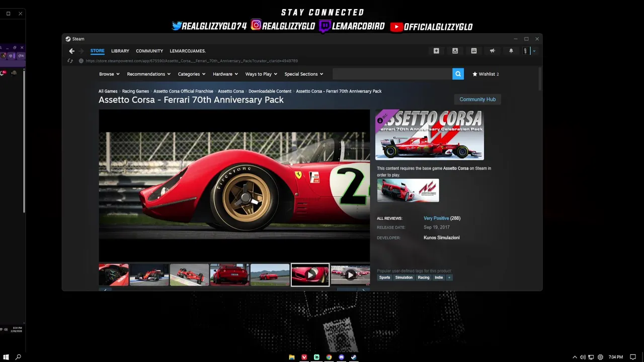Click the Assetto Corsa base game image
Viewport: 644px width, 362px height.
tap(408, 191)
